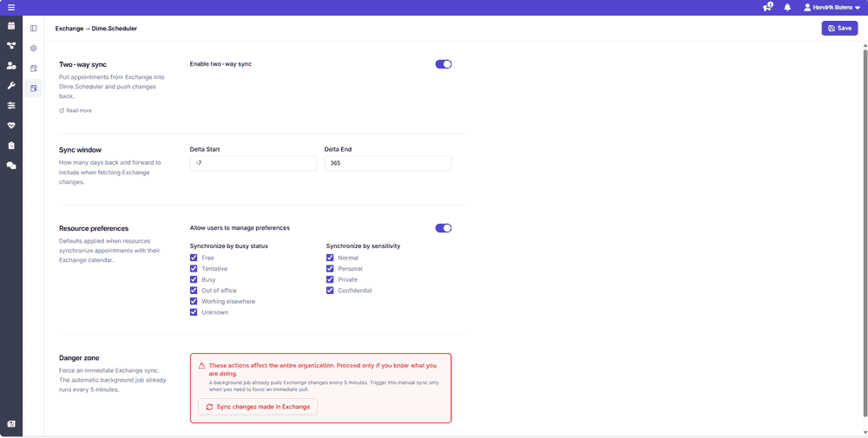
Task: Toggle Allow users to manage preferences
Action: [444, 228]
